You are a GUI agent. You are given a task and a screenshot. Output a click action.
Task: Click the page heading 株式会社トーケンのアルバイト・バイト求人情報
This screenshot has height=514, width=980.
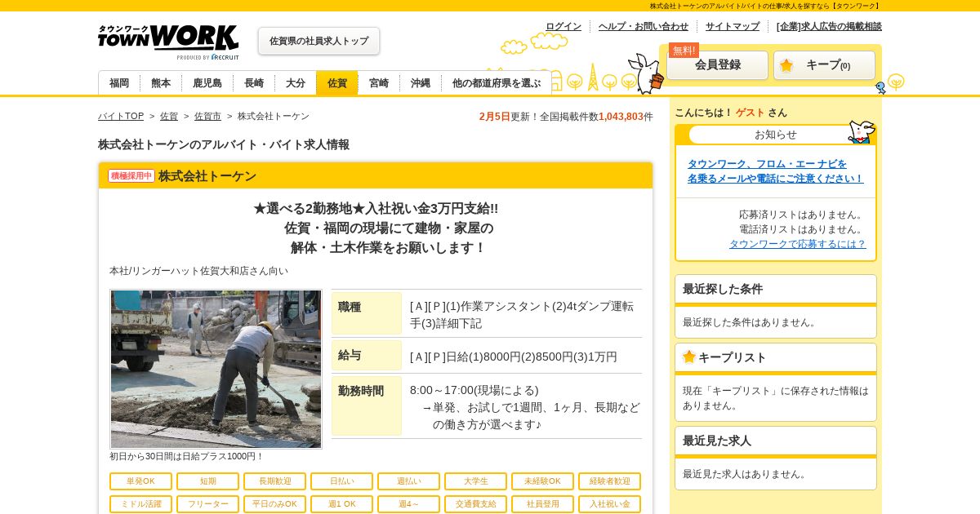pos(224,144)
